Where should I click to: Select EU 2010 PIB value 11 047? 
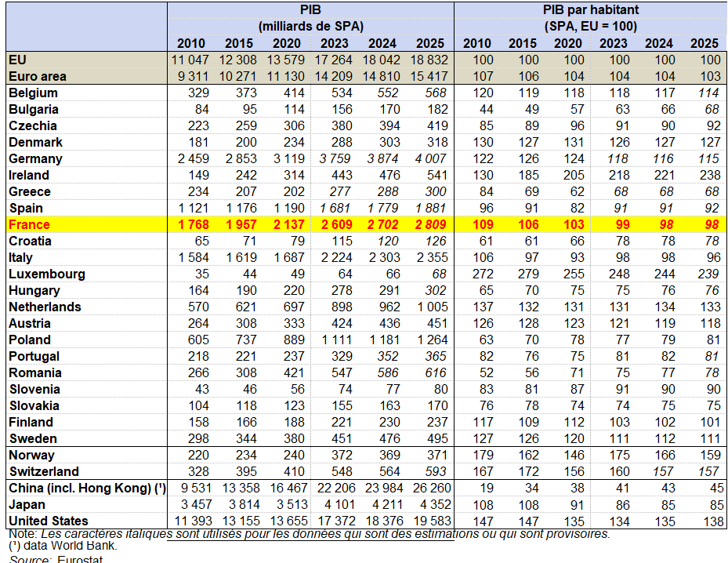(190, 60)
